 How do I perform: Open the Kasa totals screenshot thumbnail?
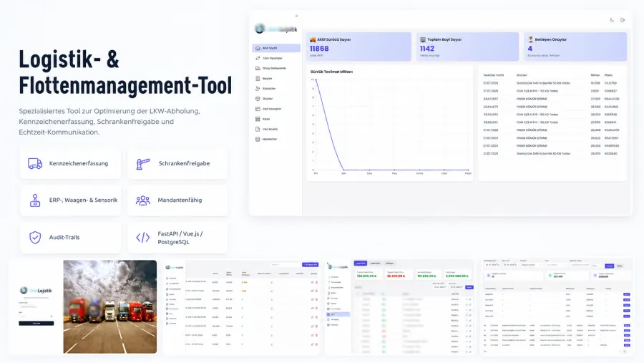401,306
